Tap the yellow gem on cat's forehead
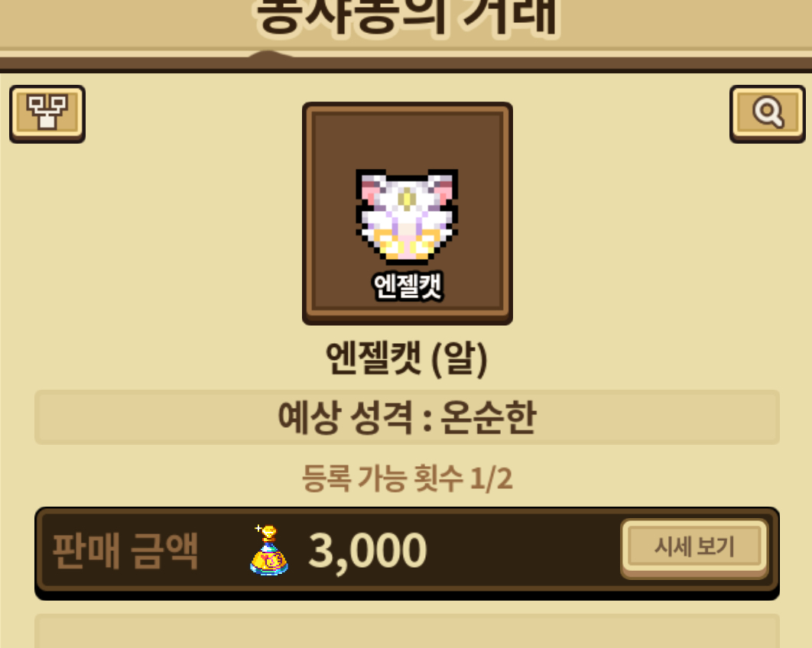Image resolution: width=812 pixels, height=648 pixels. click(x=407, y=199)
